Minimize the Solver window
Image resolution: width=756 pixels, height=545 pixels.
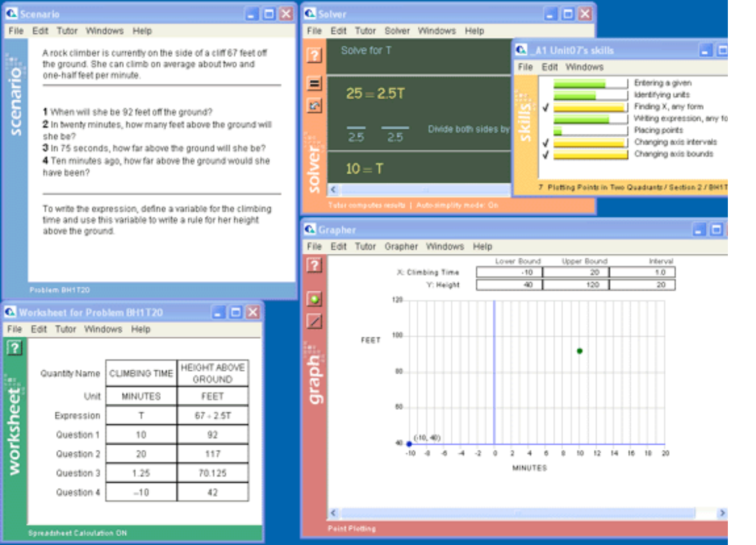click(550, 14)
